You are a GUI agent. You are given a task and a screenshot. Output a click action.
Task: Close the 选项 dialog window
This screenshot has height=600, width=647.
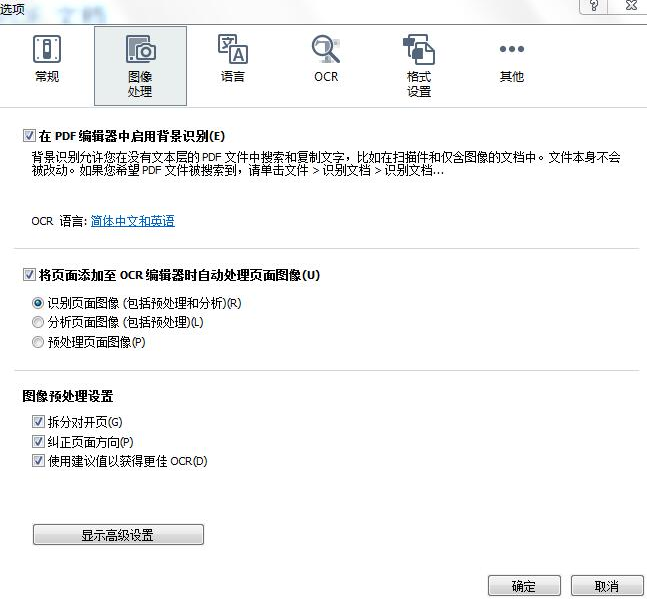630,6
